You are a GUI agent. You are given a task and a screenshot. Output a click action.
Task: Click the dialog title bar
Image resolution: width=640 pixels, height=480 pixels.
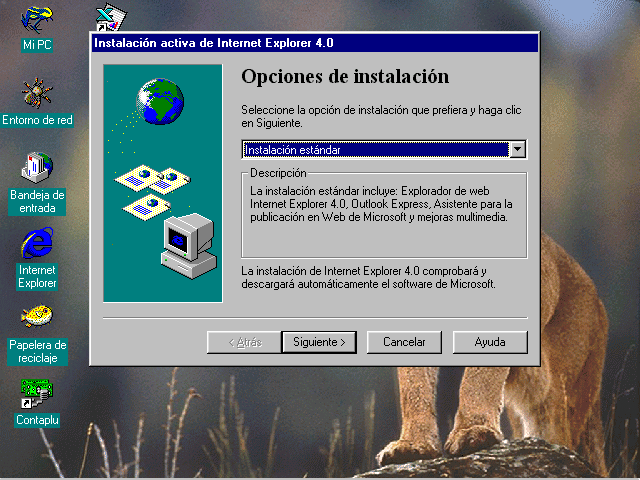(x=315, y=43)
